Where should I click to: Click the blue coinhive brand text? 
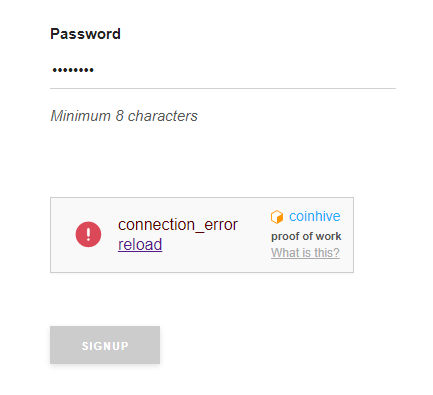pos(315,216)
